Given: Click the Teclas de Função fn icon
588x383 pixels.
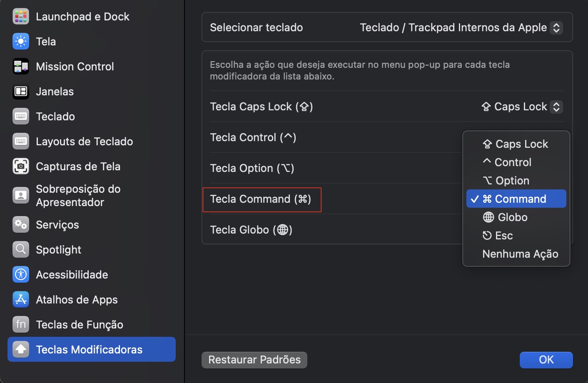Looking at the screenshot, I should [20, 324].
